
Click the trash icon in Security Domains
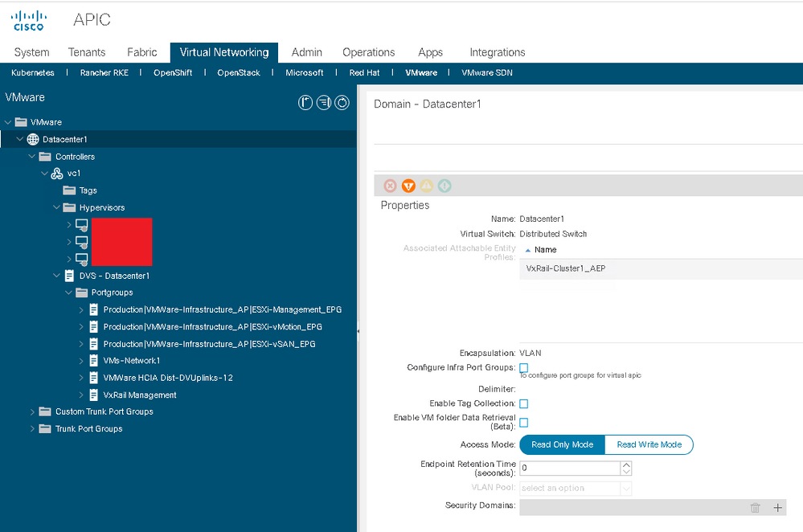pos(755,507)
